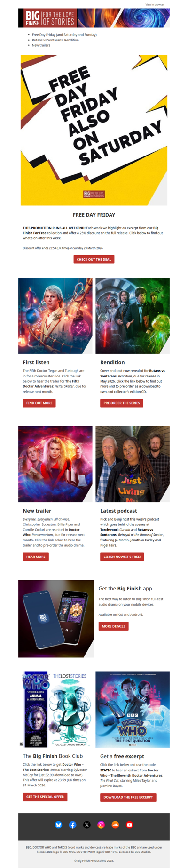Click the Check Out The Deal button
188x868 pixels.
tap(94, 259)
